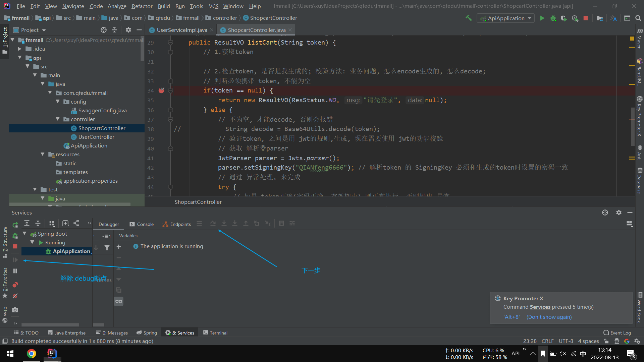Switch to the Console tab

(142, 224)
